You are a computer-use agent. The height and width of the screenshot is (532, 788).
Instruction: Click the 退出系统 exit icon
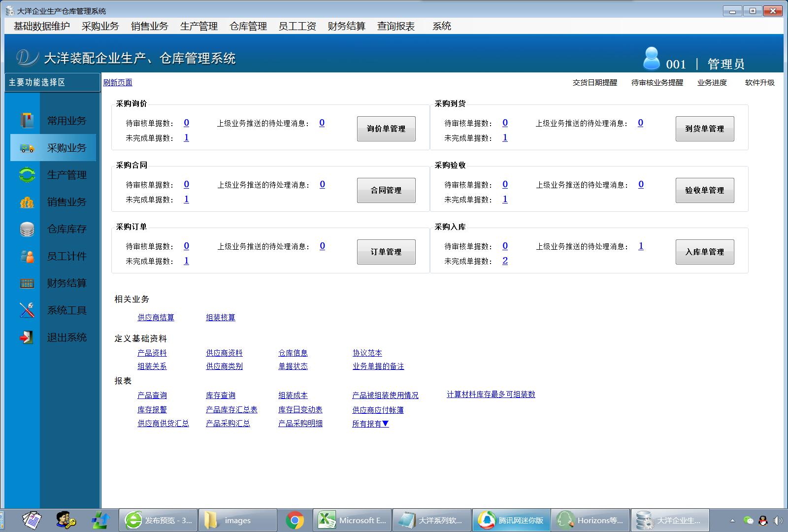tap(27, 337)
